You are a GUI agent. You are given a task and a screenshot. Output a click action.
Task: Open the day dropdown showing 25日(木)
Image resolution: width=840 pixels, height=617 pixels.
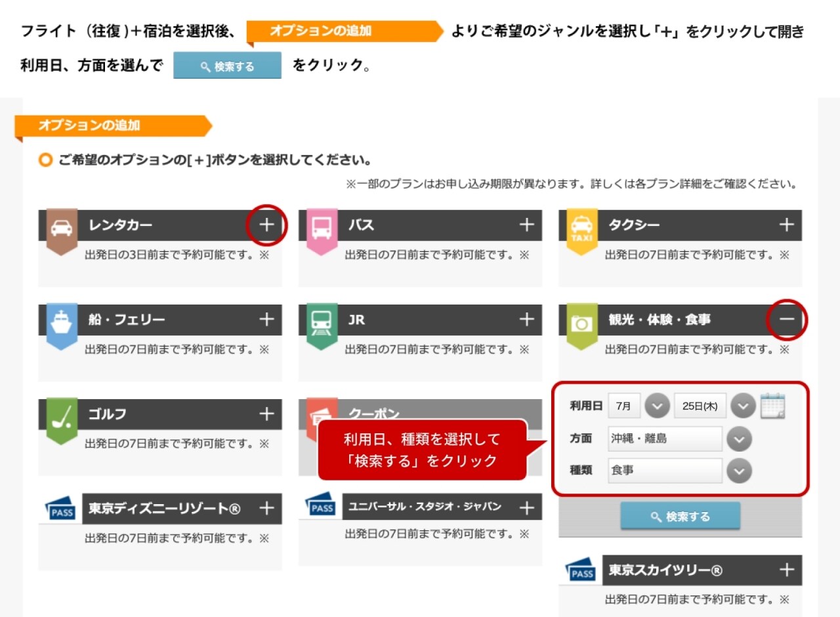[x=743, y=407]
